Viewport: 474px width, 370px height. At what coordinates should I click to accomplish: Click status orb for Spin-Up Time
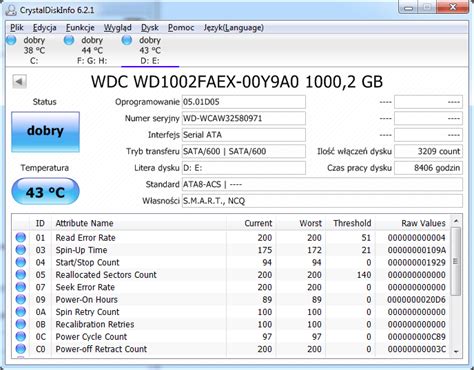pyautogui.click(x=21, y=250)
